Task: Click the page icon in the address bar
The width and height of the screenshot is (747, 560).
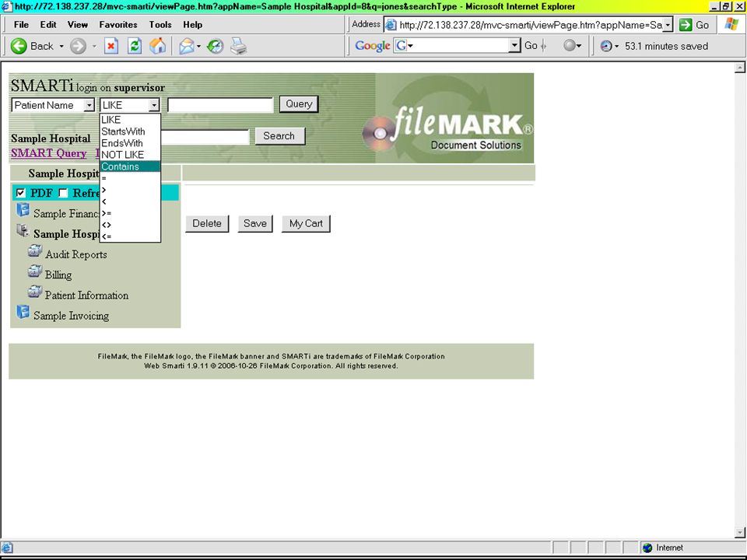Action: (x=391, y=25)
